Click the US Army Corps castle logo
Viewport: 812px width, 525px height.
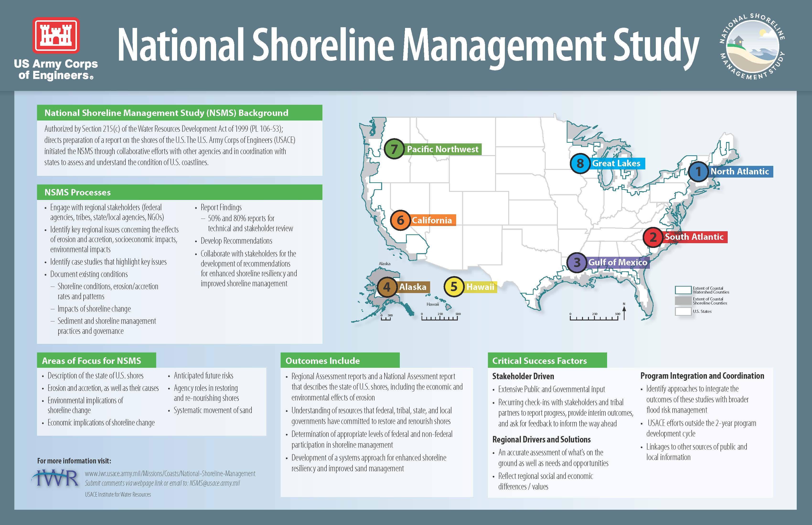tap(56, 36)
